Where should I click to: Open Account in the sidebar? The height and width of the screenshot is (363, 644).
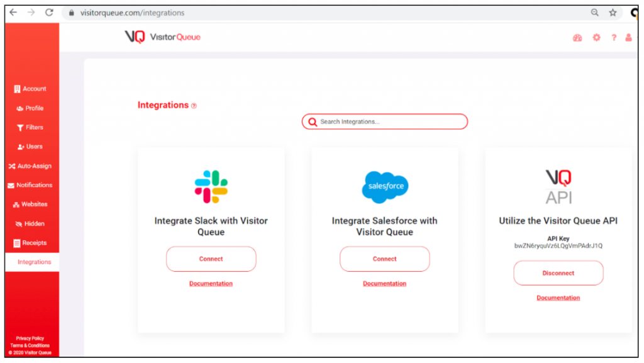tap(30, 89)
